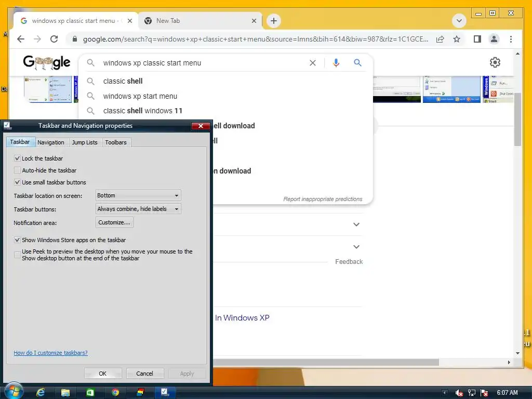Viewport: 532px width, 399px height.
Task: View site info padlock icon
Action: click(x=75, y=39)
